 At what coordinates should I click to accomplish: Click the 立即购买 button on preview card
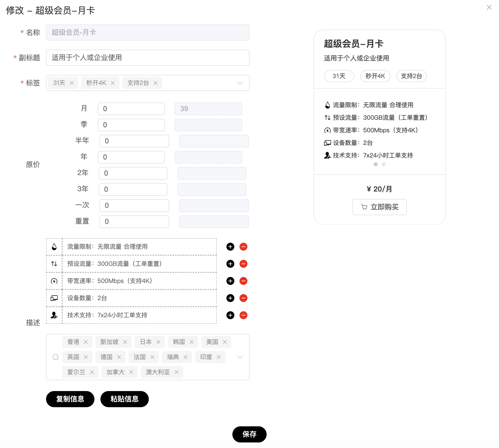(379, 207)
